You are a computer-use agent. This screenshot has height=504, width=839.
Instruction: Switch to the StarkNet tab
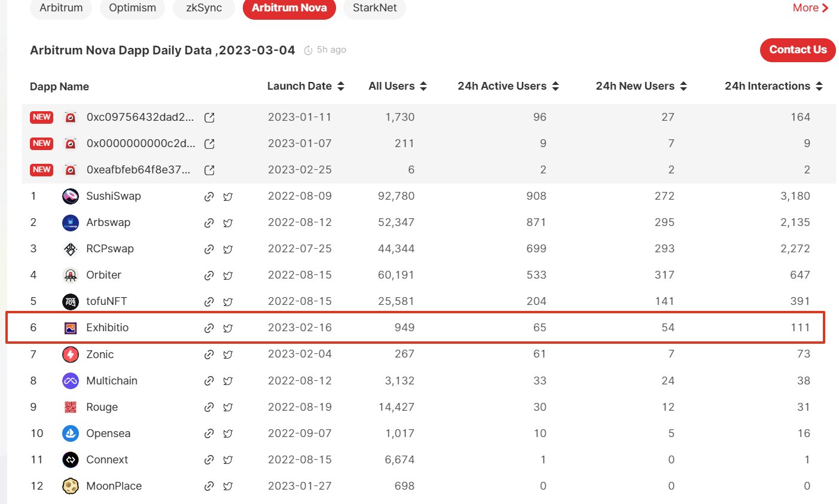(375, 8)
